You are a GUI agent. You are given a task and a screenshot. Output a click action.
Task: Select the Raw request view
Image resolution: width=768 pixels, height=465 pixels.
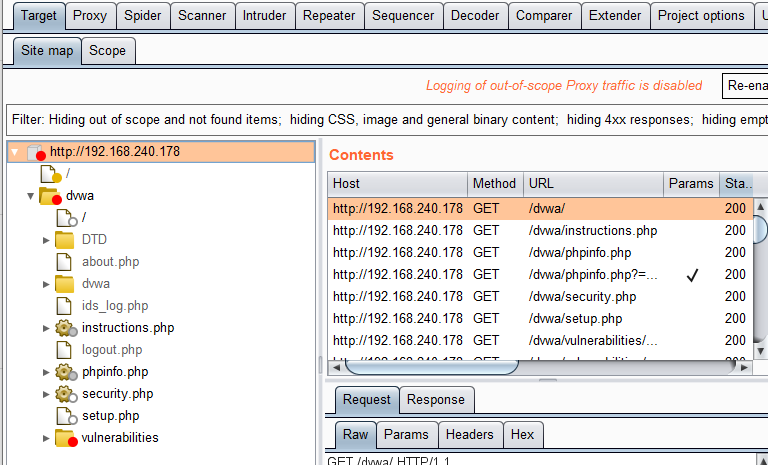[x=356, y=435]
